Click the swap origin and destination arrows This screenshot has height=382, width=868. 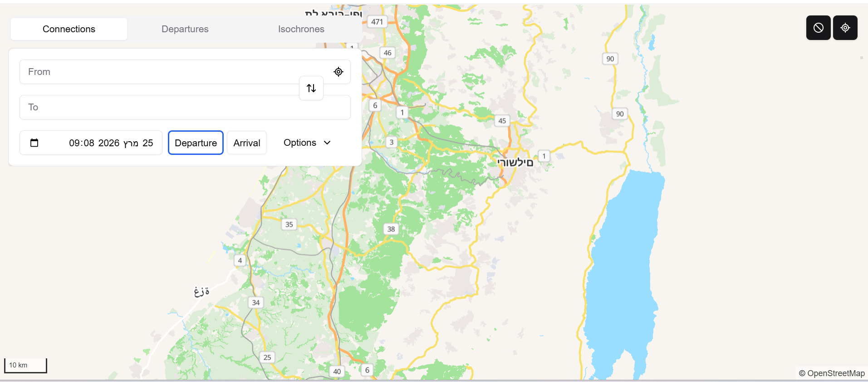(x=311, y=88)
